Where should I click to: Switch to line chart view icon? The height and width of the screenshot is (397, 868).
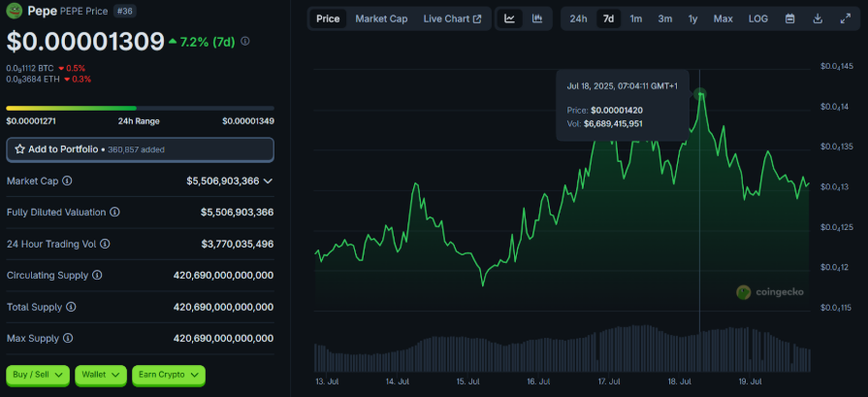point(510,18)
